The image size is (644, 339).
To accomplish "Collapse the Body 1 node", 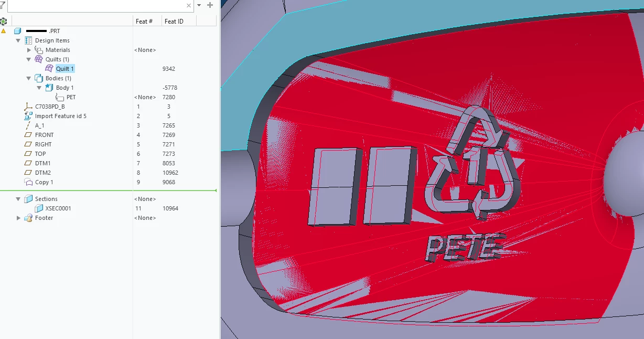I will 39,88.
